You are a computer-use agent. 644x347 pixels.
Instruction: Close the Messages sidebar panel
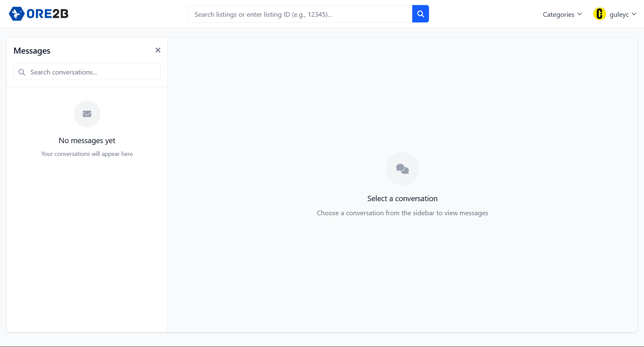tap(158, 50)
